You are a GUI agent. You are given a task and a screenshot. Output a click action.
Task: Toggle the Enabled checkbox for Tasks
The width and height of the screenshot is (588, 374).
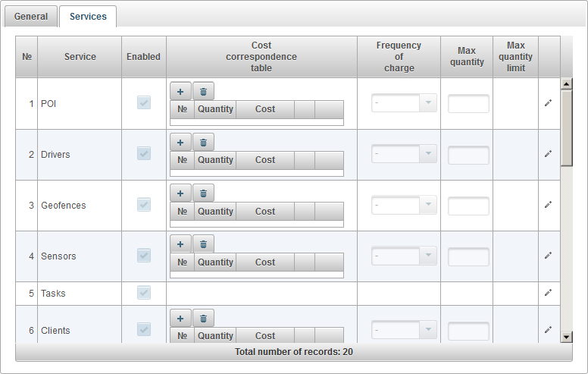coord(143,293)
